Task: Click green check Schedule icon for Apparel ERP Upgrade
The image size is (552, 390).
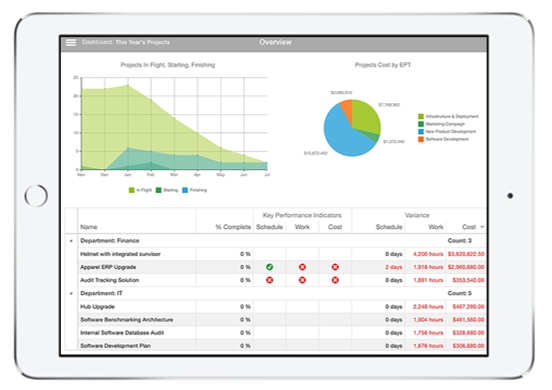Action: point(269,267)
